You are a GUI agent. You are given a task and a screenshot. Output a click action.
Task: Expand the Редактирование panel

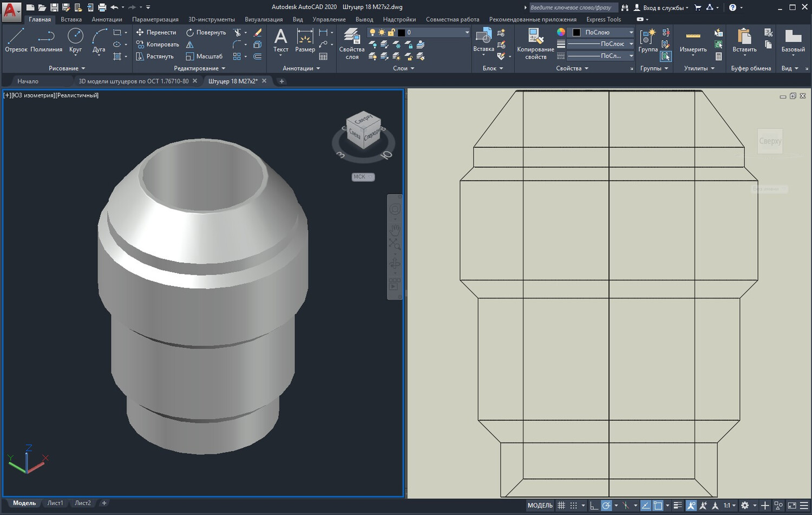(x=199, y=68)
